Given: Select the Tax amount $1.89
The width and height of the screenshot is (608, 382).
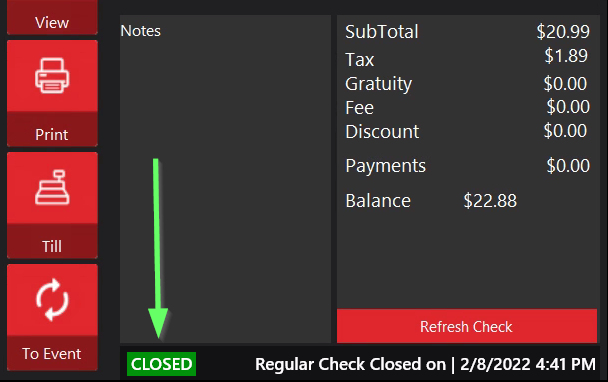Looking at the screenshot, I should coord(566,56).
